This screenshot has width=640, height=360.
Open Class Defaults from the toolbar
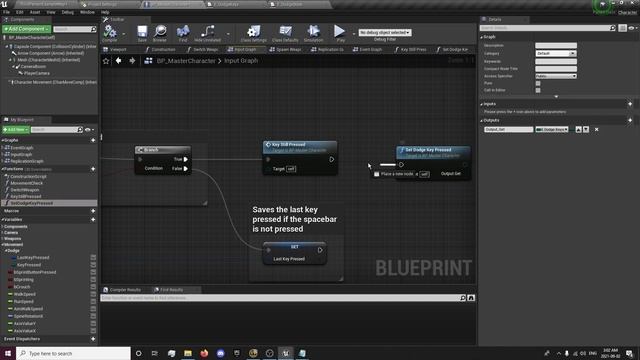point(285,32)
